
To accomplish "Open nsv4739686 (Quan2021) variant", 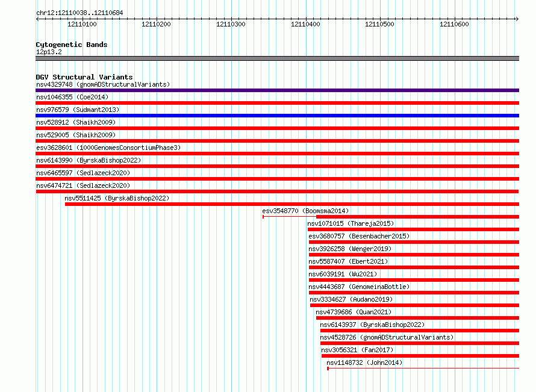I will tap(354, 312).
